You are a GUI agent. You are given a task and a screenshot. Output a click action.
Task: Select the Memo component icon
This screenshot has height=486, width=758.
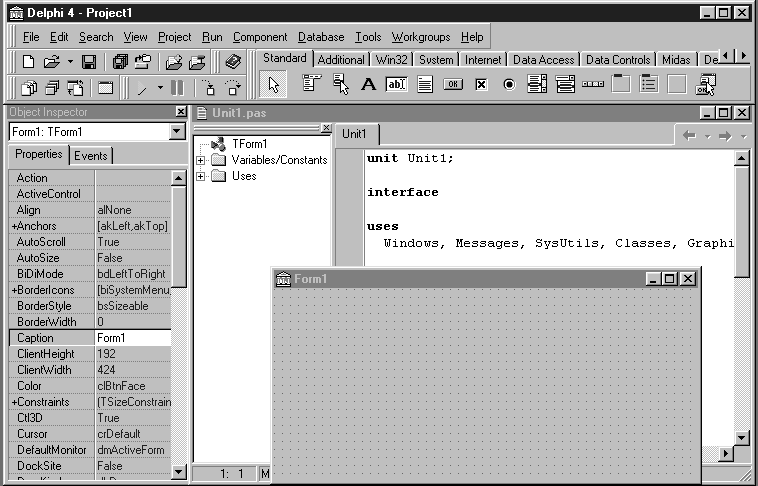point(425,85)
